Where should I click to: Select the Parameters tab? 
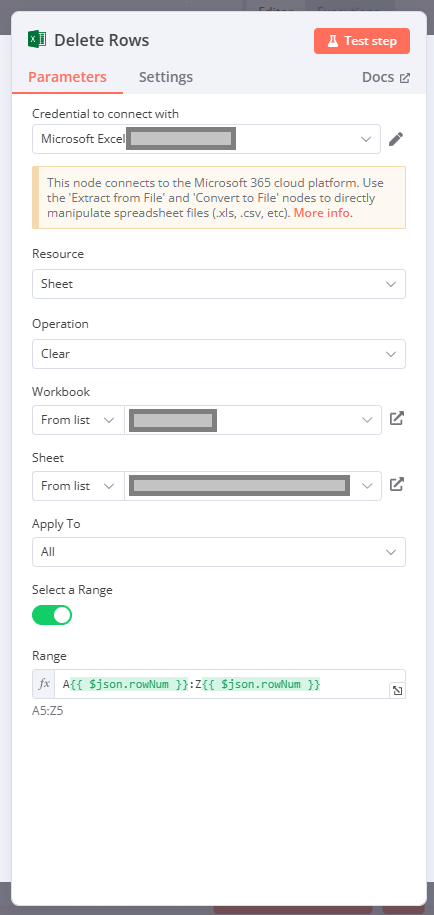(68, 77)
